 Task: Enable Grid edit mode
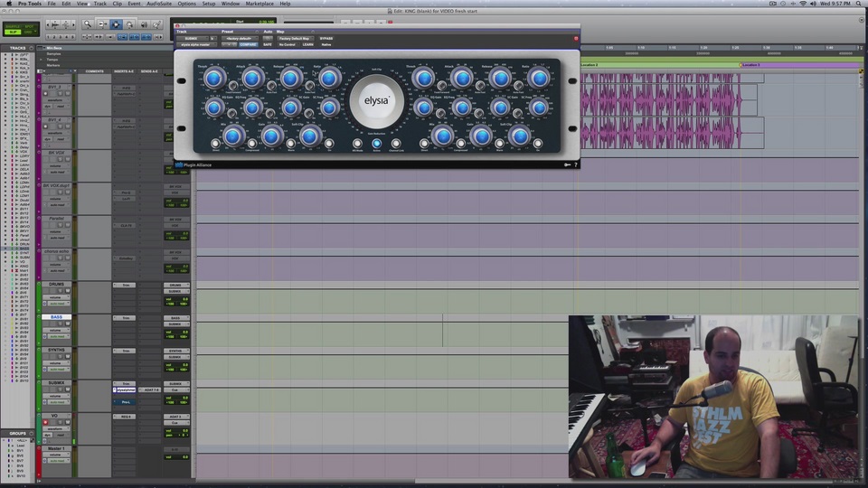coord(29,33)
